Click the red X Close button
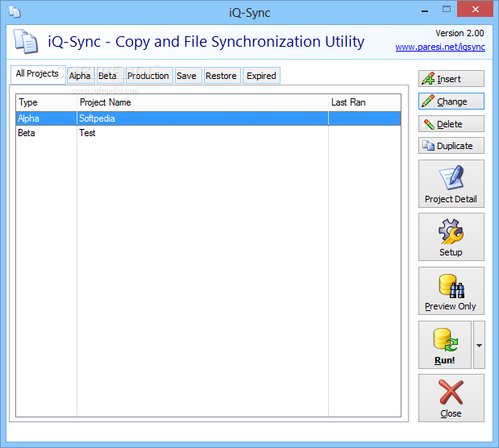499x448 pixels. [451, 398]
